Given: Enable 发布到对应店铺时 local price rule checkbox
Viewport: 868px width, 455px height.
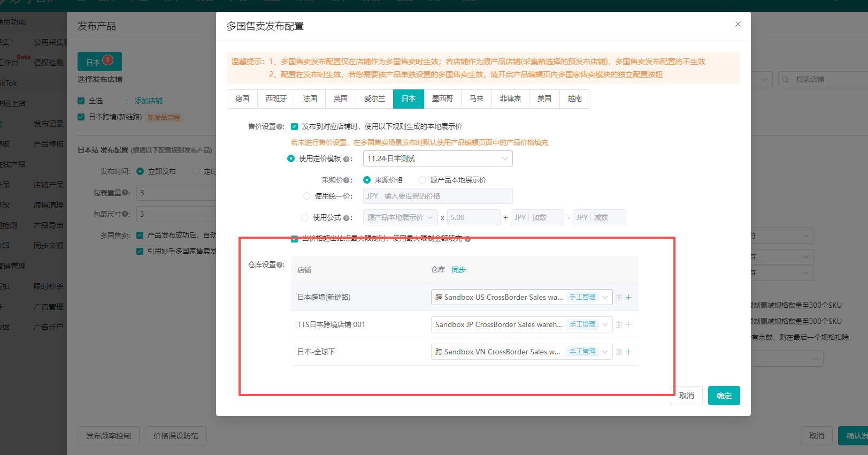Looking at the screenshot, I should 294,127.
